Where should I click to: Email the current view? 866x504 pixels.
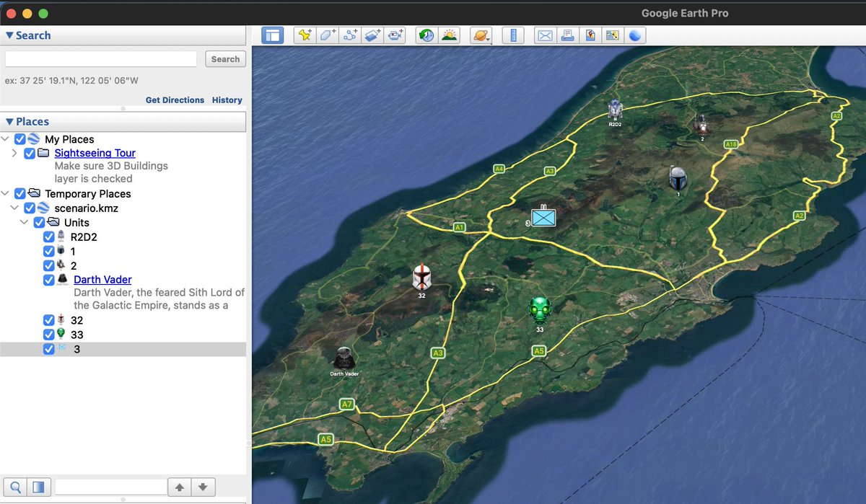pyautogui.click(x=544, y=35)
